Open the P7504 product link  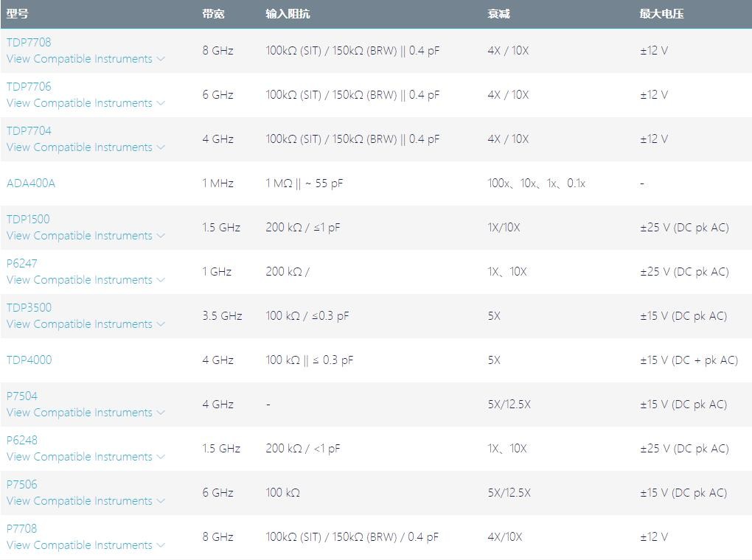21,396
